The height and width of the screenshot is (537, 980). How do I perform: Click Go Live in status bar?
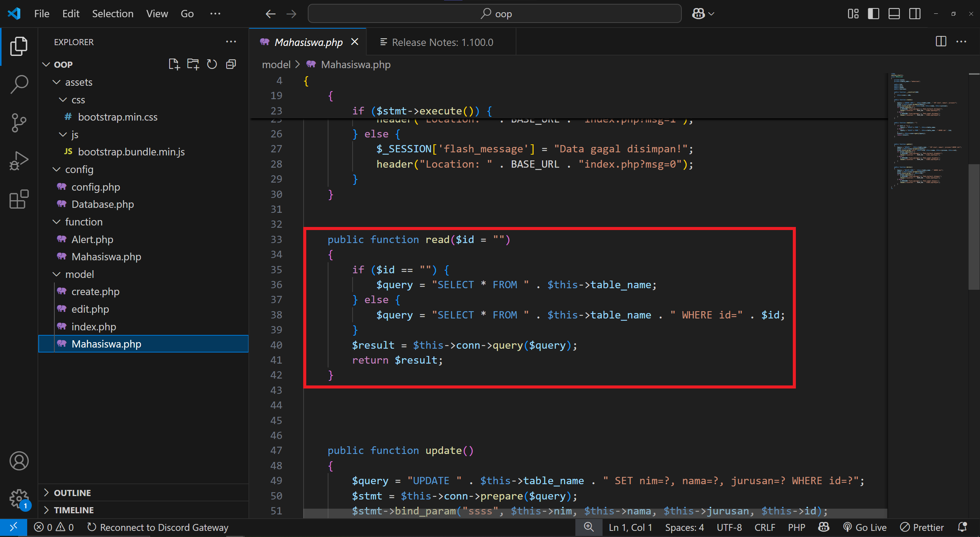pos(865,527)
